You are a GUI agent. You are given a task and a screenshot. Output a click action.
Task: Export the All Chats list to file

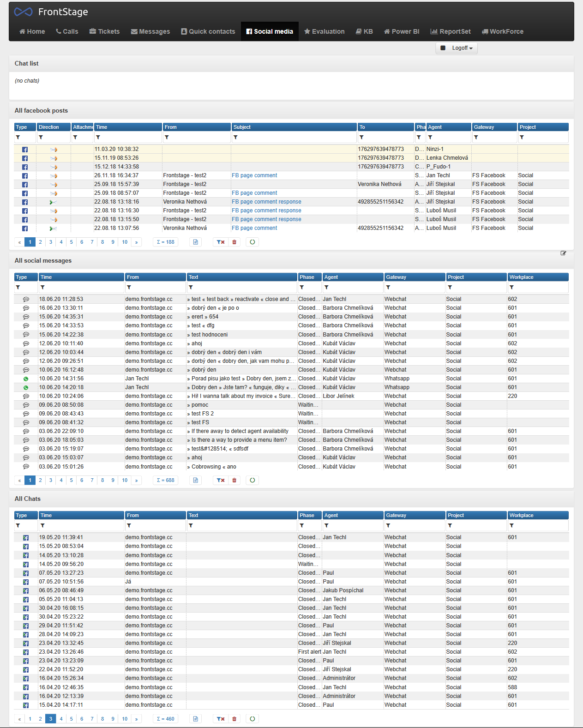pyautogui.click(x=196, y=719)
